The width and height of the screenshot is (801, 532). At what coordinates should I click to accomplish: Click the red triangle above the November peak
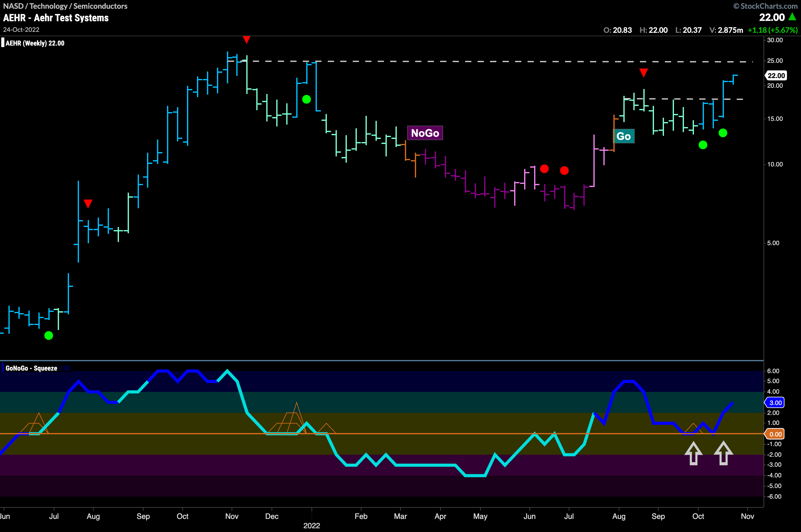click(247, 40)
